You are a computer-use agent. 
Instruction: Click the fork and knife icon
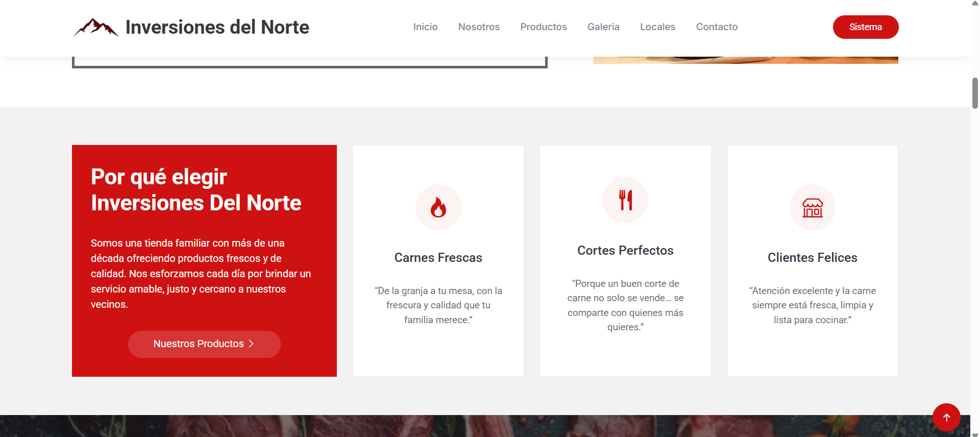pyautogui.click(x=625, y=200)
